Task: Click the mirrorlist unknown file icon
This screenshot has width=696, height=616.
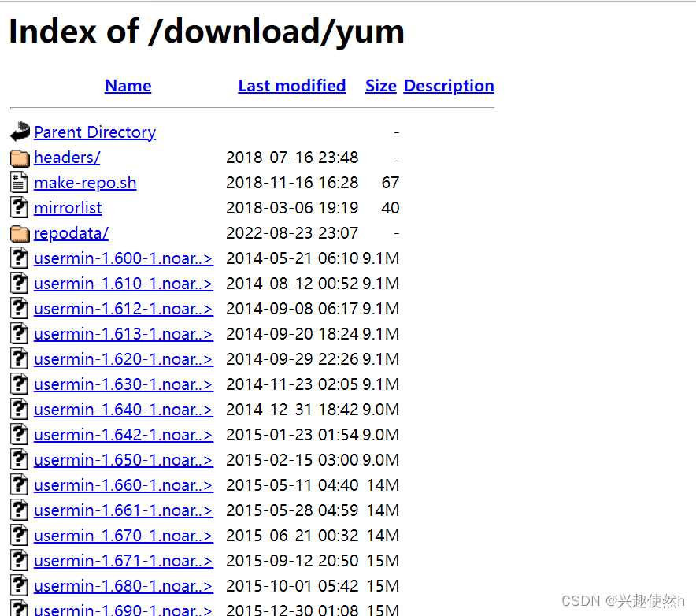Action: (19, 208)
